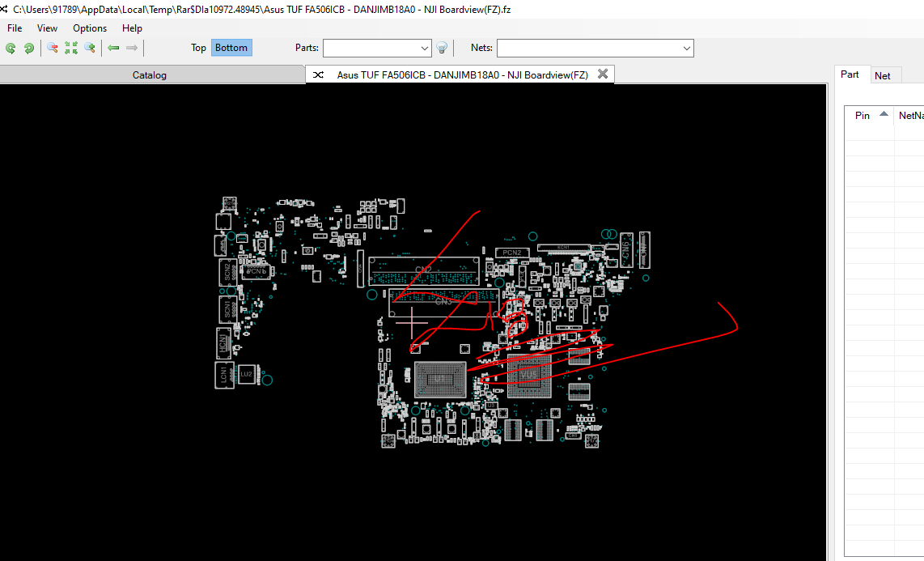Click the zoom out magnifier icon
924x561 pixels.
click(53, 49)
